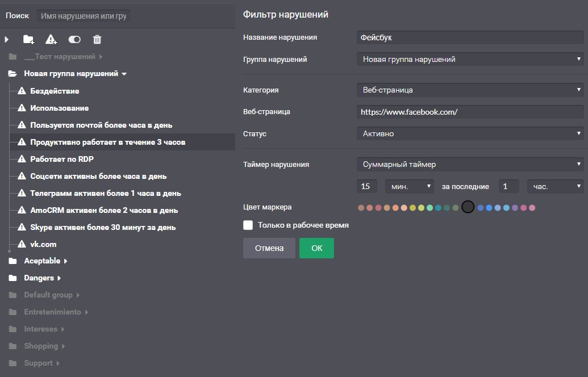Pick the purple marker color
This screenshot has width=588, height=377.
coord(515,208)
